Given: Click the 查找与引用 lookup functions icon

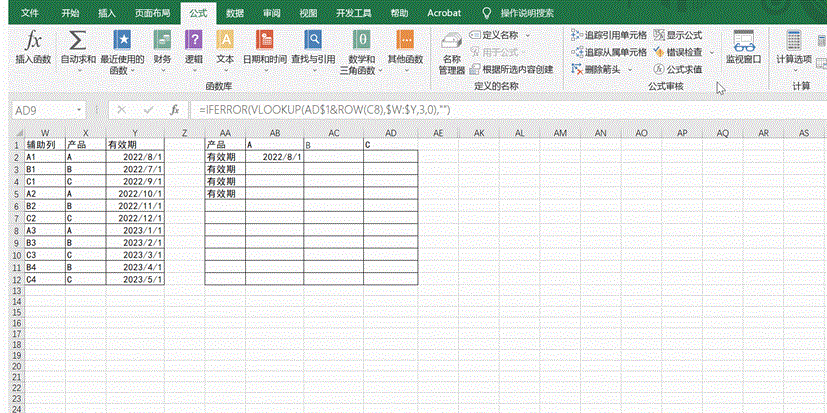Looking at the screenshot, I should point(313,42).
